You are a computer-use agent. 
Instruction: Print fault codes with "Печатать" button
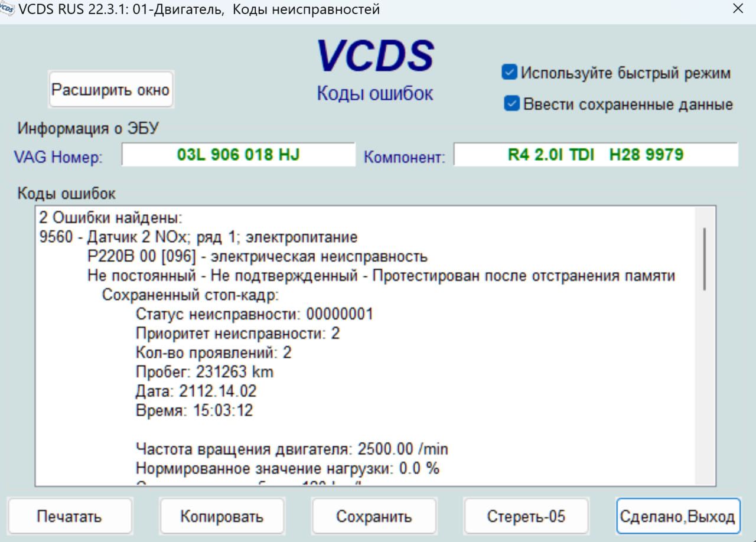[69, 517]
